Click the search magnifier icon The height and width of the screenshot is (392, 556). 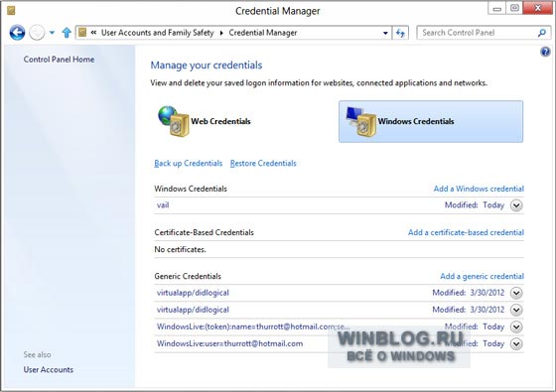(x=542, y=33)
